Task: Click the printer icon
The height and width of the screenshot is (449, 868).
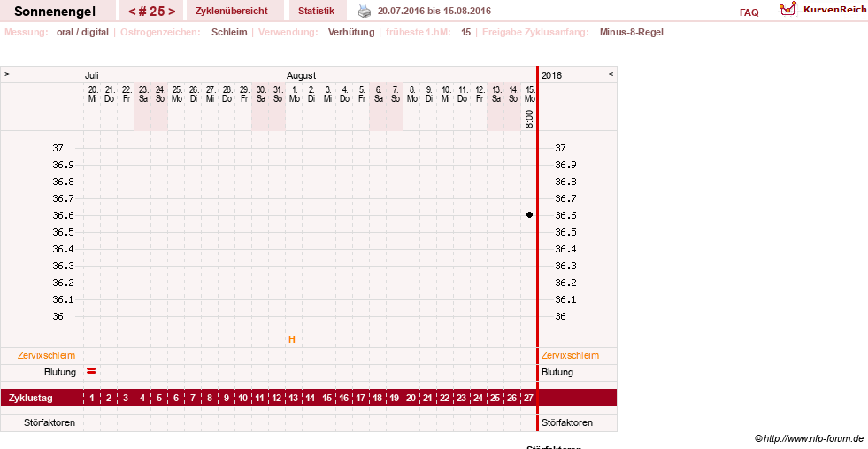Action: (365, 11)
